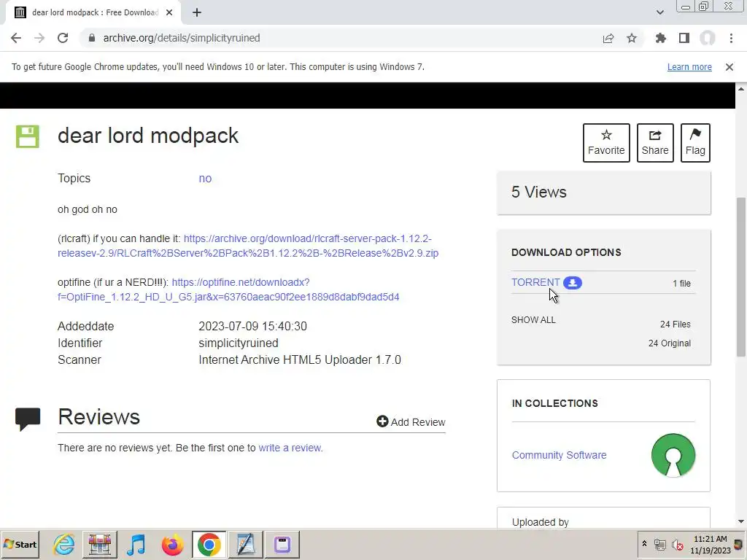Image resolution: width=747 pixels, height=560 pixels.
Task: Expand SHOW ALL download options
Action: [x=533, y=320]
